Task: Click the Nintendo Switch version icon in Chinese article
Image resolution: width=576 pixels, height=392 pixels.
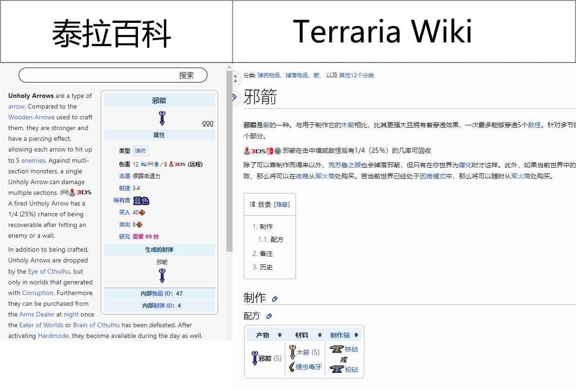Action: (x=269, y=151)
